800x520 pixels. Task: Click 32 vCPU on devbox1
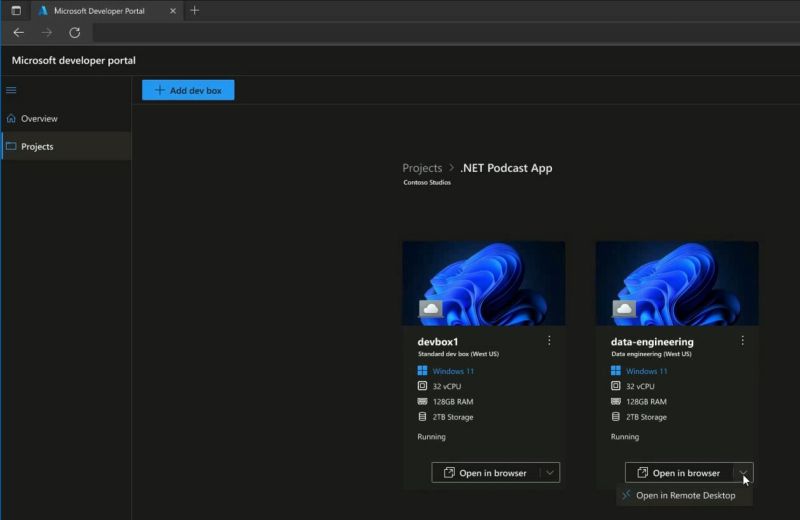[447, 386]
